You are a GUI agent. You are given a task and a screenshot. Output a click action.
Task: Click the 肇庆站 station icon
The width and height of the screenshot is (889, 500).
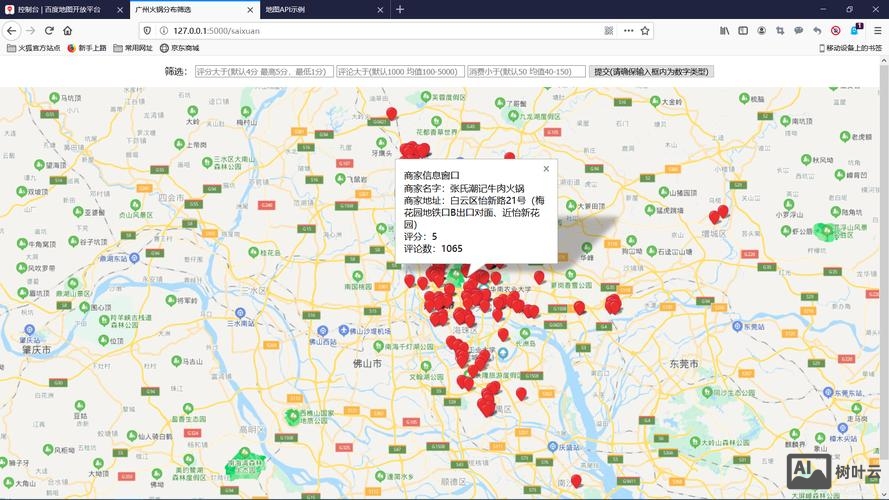click(29, 330)
